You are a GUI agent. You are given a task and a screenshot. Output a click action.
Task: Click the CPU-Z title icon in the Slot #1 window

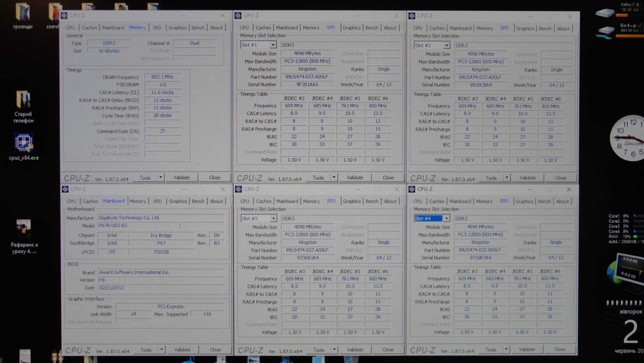(238, 15)
